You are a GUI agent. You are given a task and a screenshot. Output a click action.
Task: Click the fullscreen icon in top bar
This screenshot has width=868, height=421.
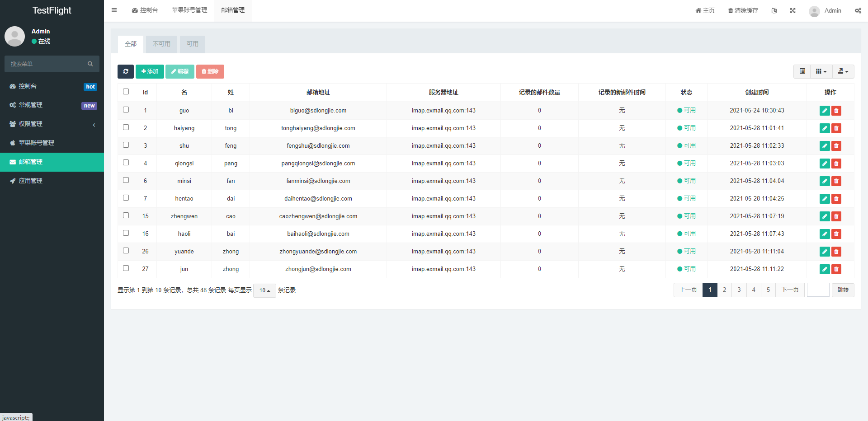[793, 10]
